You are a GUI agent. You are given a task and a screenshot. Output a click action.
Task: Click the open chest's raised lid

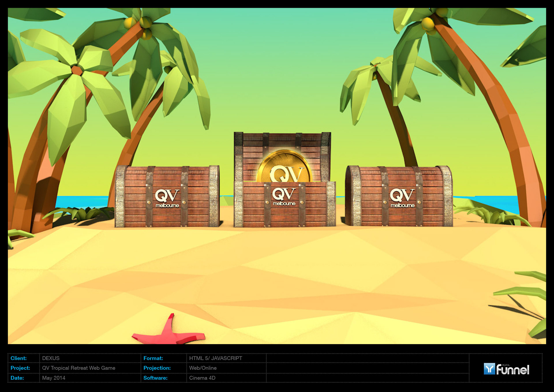282,141
